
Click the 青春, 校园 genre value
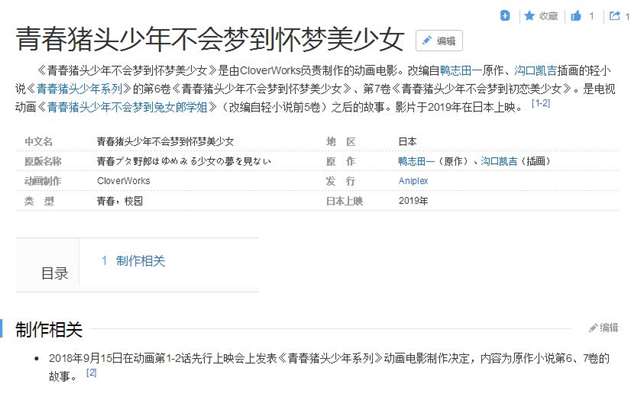[120, 201]
